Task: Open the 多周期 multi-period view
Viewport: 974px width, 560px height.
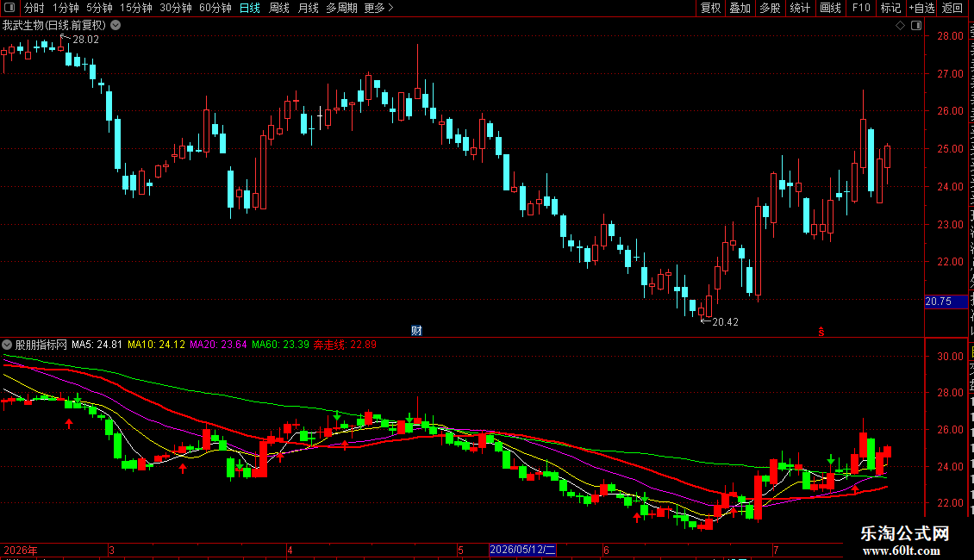Action: point(341,8)
